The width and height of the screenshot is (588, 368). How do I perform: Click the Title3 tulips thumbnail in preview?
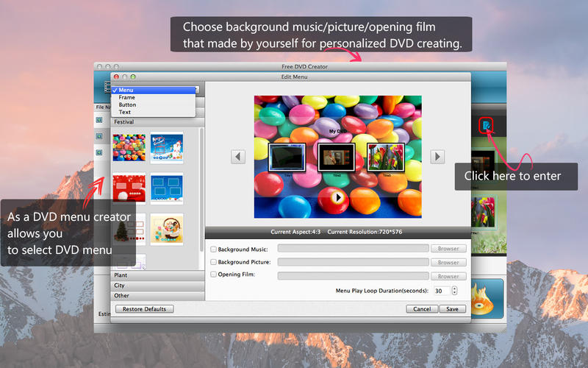(386, 158)
